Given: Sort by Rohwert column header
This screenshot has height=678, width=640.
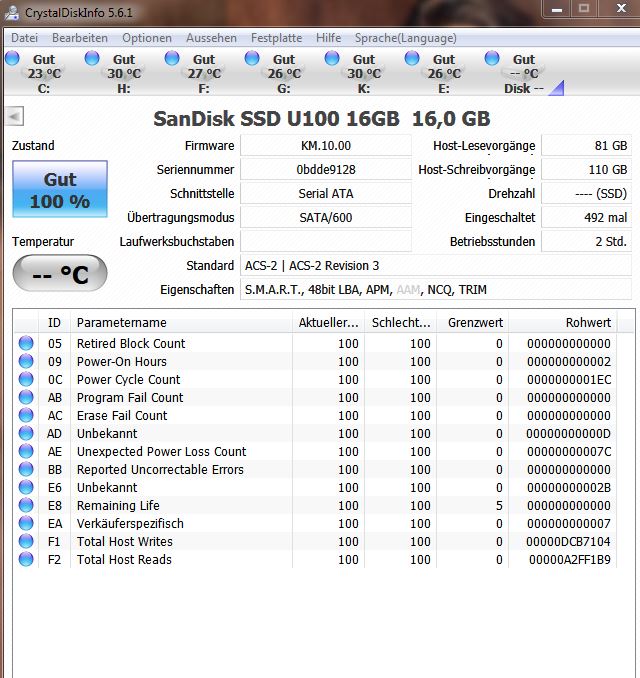Looking at the screenshot, I should coord(563,323).
